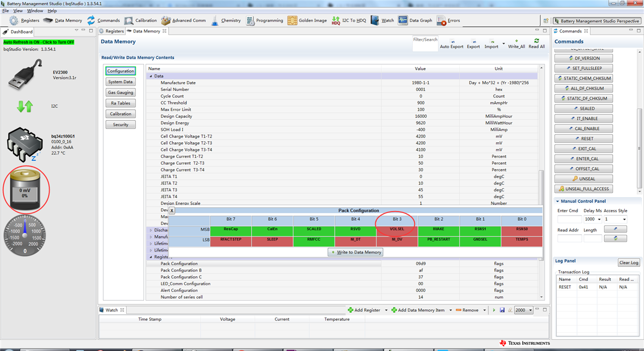Image resolution: width=644 pixels, height=351 pixels.
Task: Click the Add Register plus icon
Action: 351,310
